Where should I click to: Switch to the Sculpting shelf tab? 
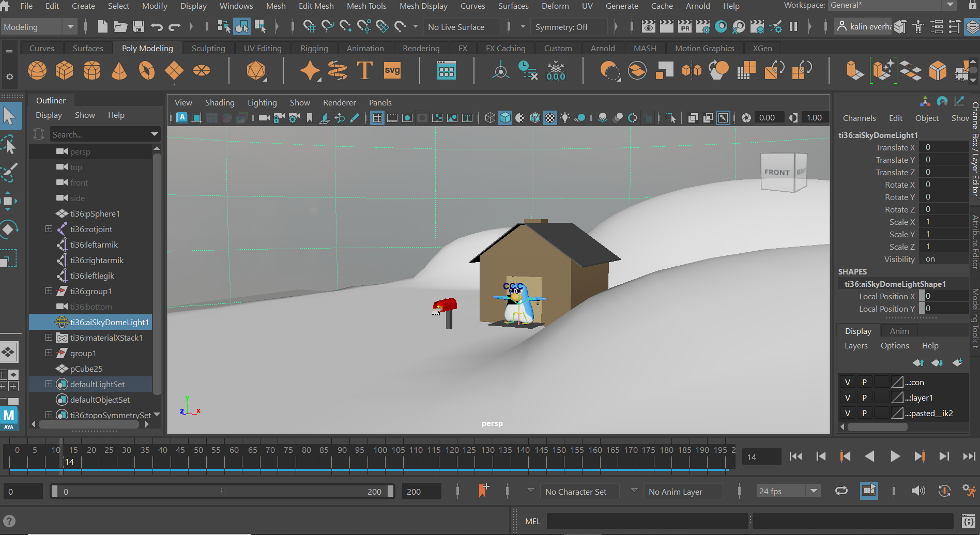[x=208, y=48]
